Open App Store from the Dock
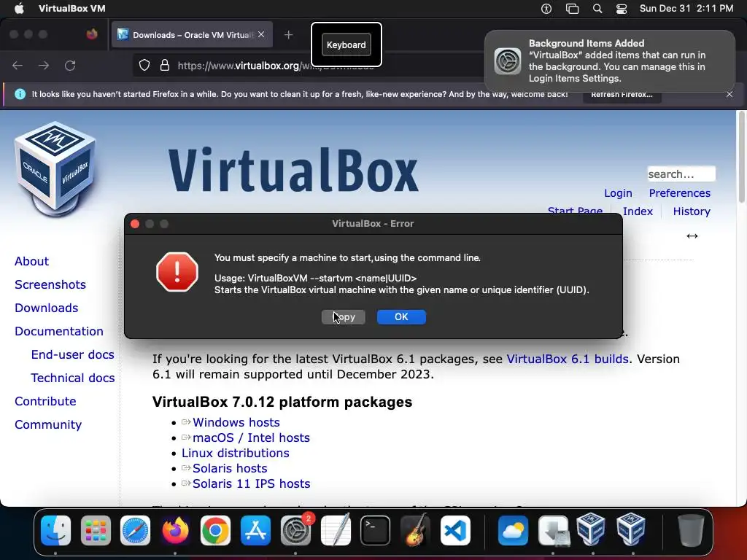Viewport: 747px width, 560px height. point(255,530)
